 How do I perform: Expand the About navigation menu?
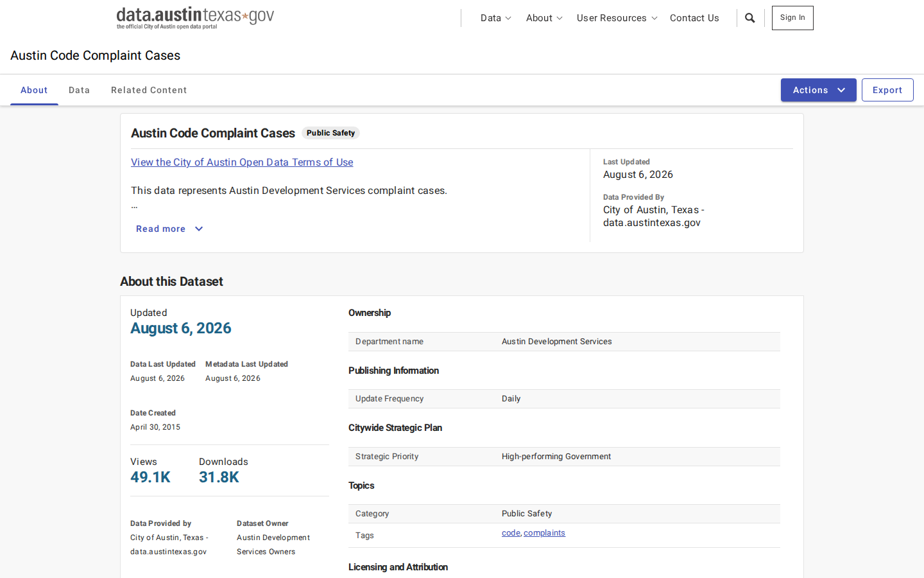(x=544, y=18)
